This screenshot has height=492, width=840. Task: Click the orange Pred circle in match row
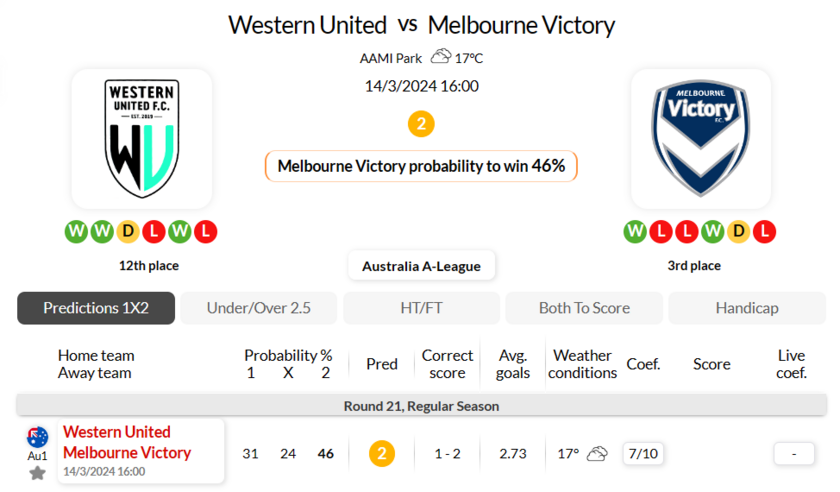coord(382,454)
